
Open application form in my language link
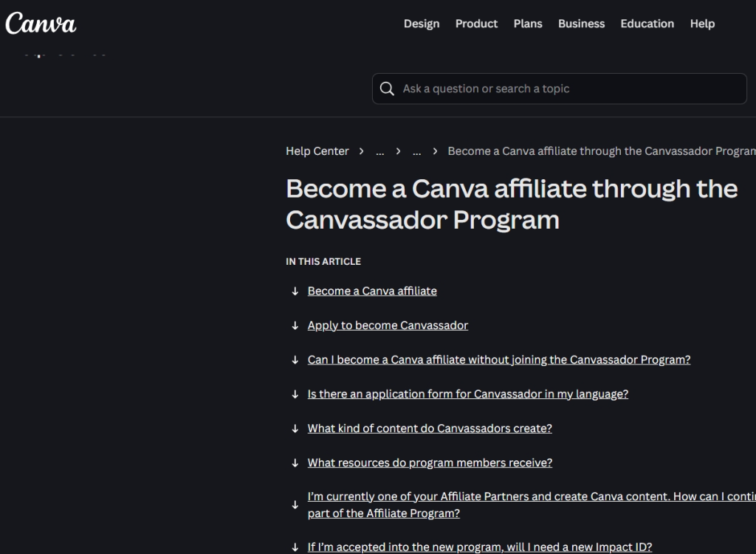pos(467,394)
